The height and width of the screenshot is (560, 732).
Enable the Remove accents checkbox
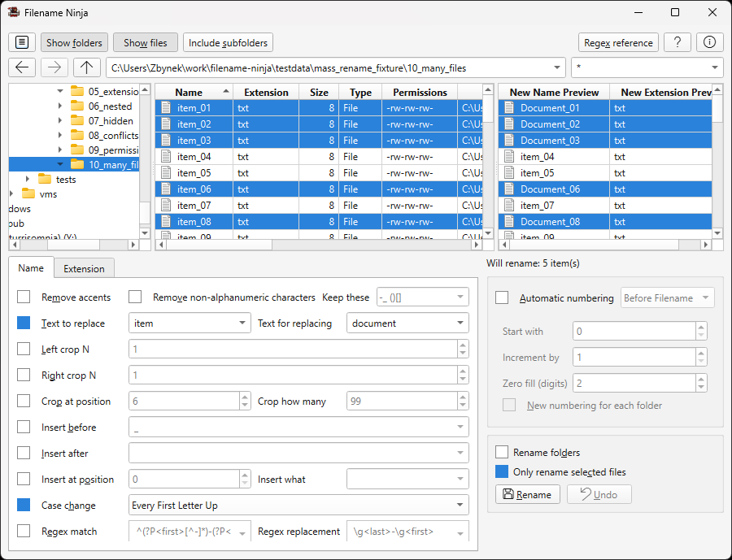23,297
